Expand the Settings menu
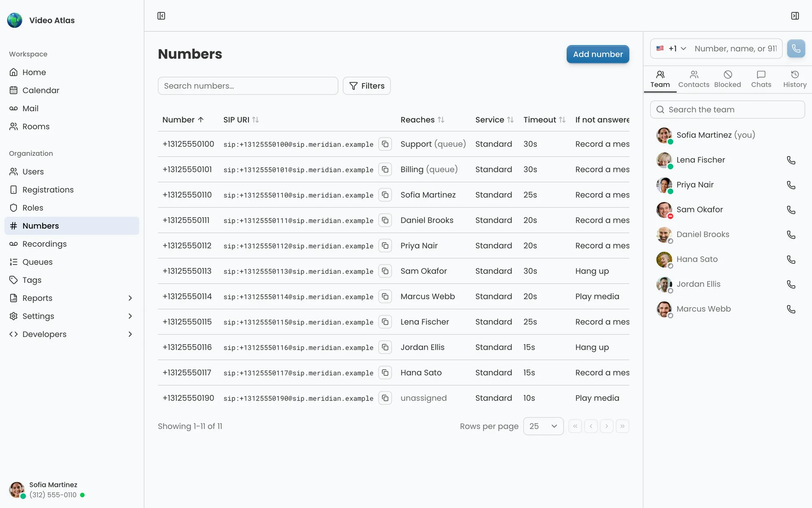 [x=72, y=316]
